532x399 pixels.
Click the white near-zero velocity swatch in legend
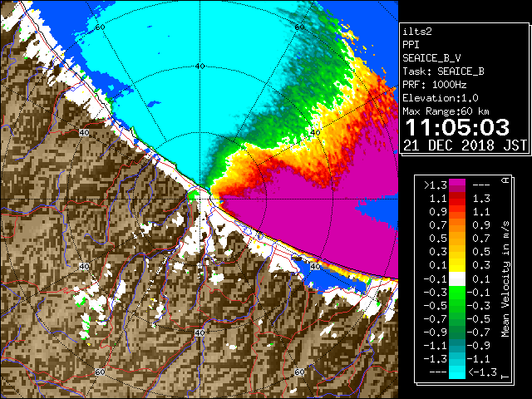(457, 279)
